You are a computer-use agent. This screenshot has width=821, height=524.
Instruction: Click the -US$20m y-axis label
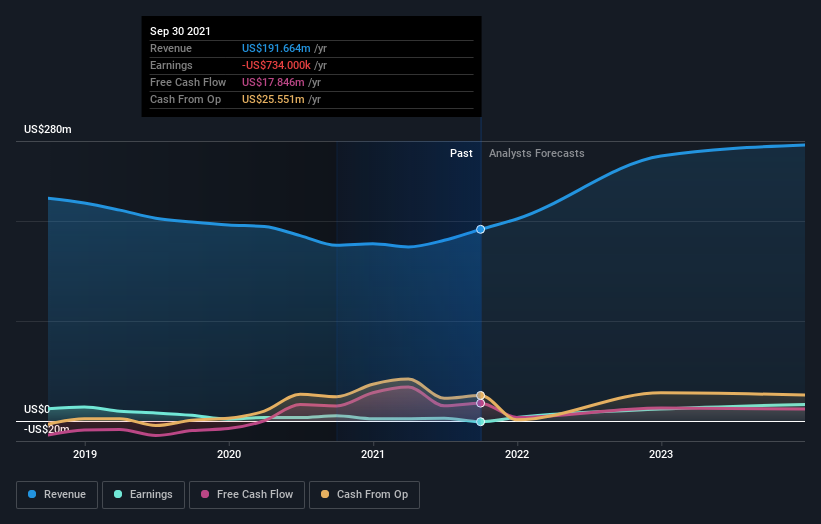pyautogui.click(x=46, y=429)
